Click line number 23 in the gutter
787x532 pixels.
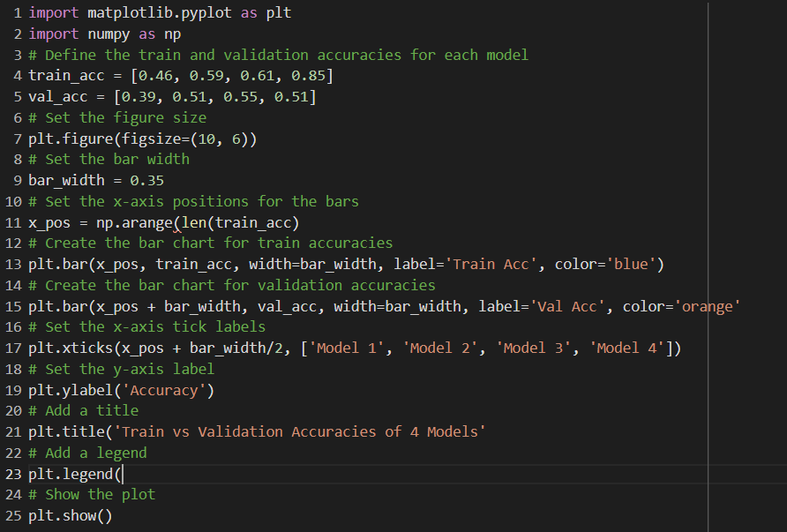tap(13, 474)
